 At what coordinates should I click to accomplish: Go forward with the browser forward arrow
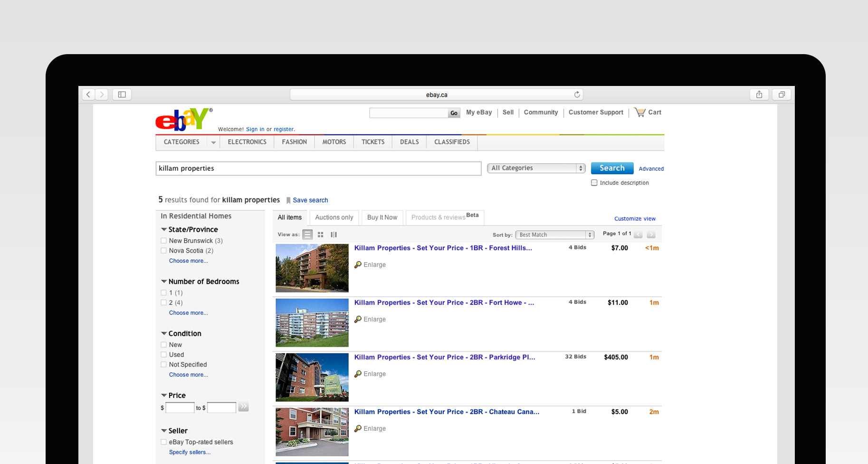(x=102, y=95)
